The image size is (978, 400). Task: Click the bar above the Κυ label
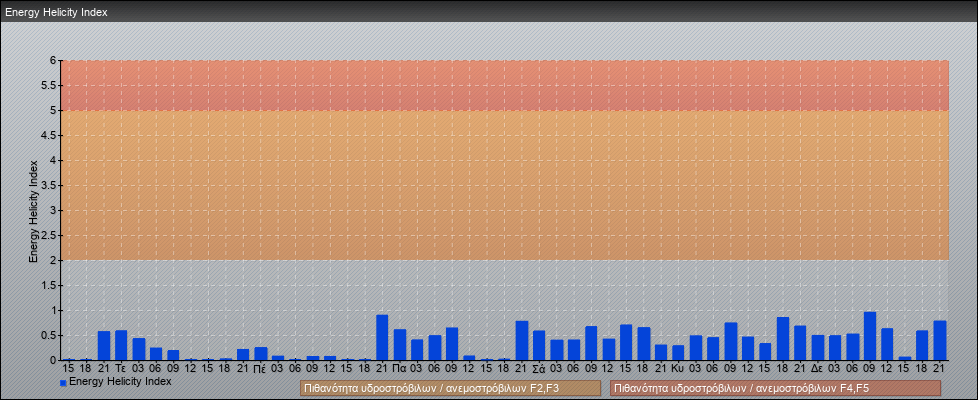pyautogui.click(x=678, y=353)
